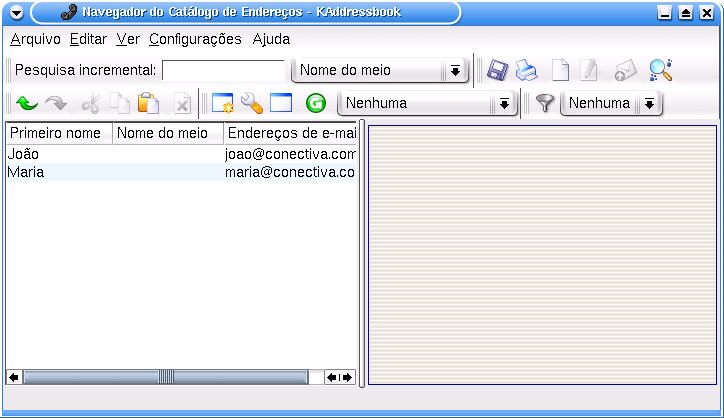Click the email maria@conectiva.co cell

pyautogui.click(x=290, y=172)
